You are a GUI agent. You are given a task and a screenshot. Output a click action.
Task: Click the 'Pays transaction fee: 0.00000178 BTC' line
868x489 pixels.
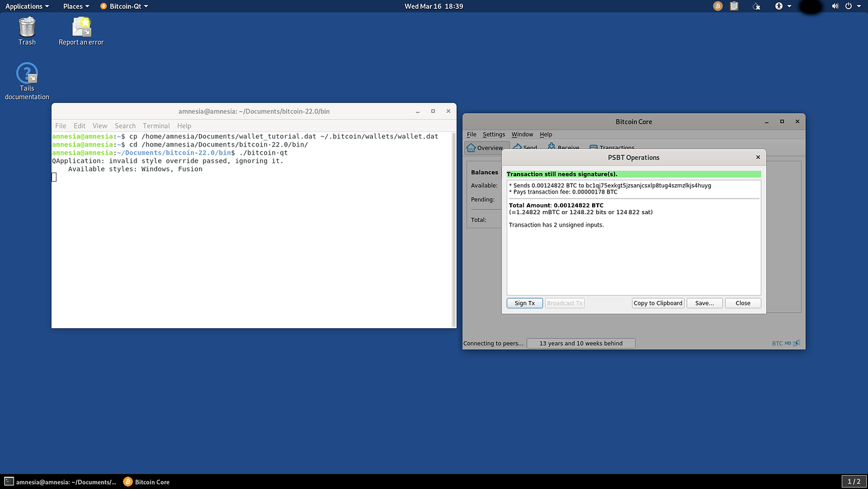563,192
